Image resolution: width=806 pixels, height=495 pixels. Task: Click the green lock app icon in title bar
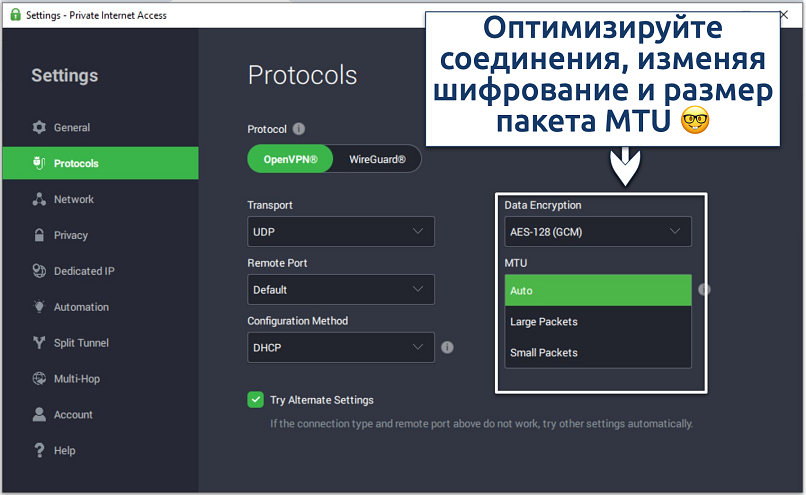click(15, 14)
